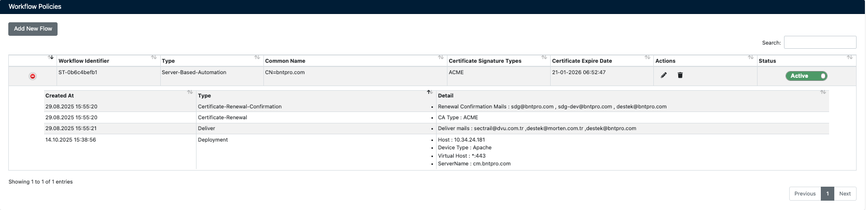Select the CA Type : ACME detail
Screen dimensions: 868x210
point(458,118)
